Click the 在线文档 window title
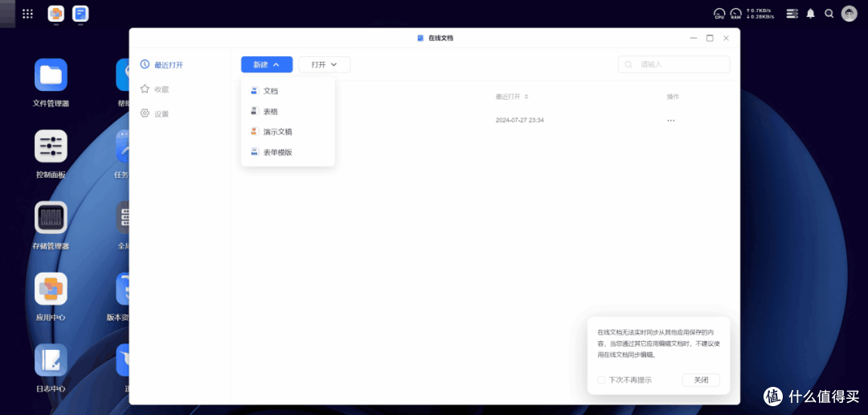Screen dimensions: 868x415 coord(440,39)
